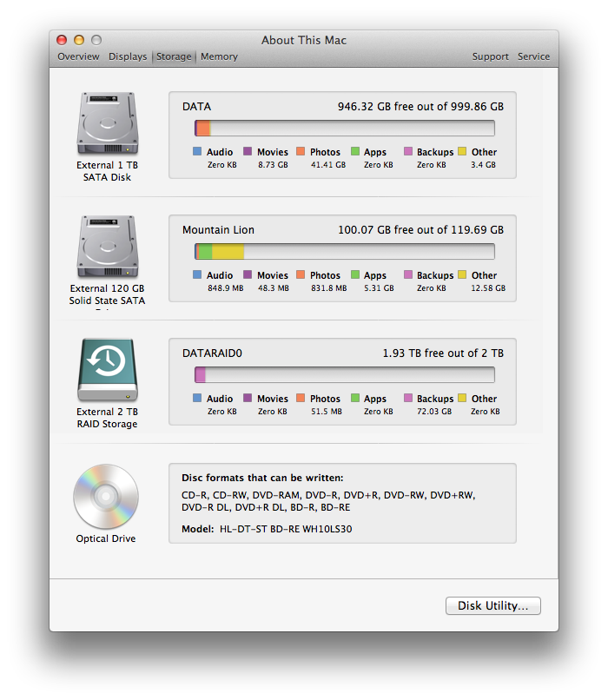This screenshot has height=700, width=608.
Task: Switch to the Memory tab
Action: [x=219, y=56]
